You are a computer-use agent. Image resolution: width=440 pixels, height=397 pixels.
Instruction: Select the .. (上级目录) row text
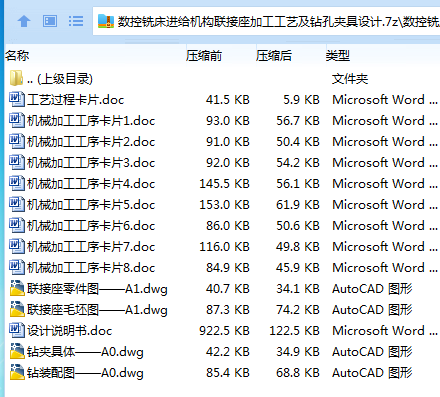pyautogui.click(x=60, y=79)
